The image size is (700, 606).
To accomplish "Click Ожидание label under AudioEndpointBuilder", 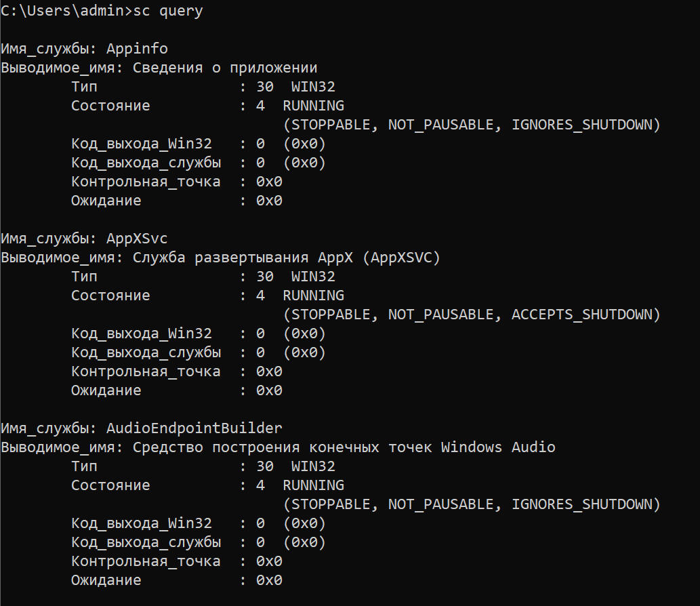I will (x=106, y=580).
